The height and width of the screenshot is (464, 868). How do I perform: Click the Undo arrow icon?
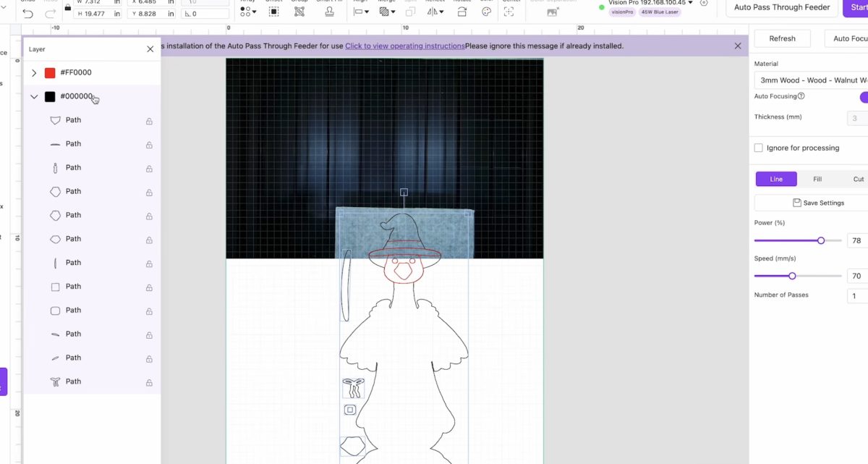tap(28, 13)
